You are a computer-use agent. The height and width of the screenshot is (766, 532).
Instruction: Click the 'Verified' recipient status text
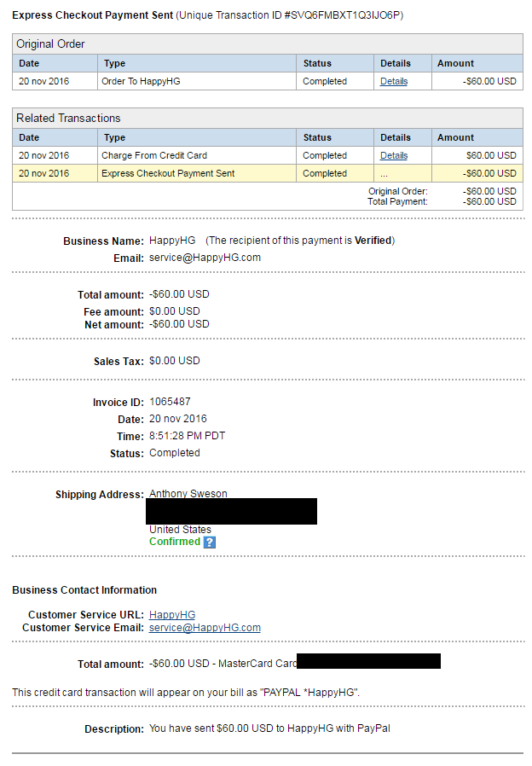(x=373, y=241)
